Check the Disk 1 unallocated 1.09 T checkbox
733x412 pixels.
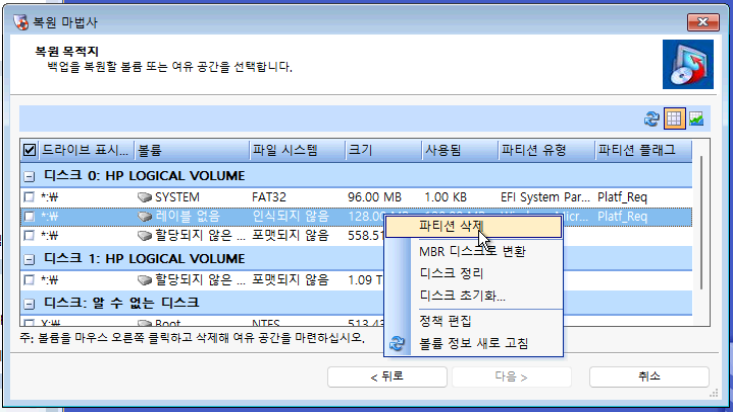click(x=29, y=280)
